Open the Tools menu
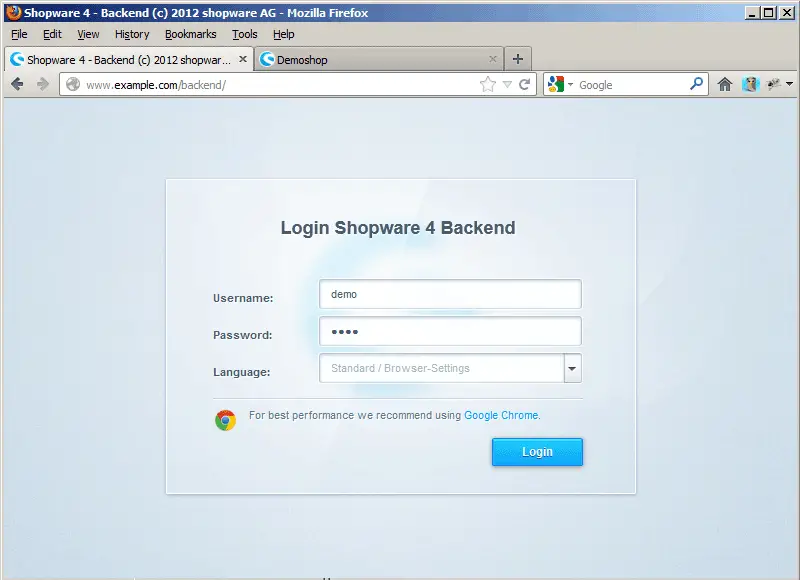Image resolution: width=800 pixels, height=580 pixels. (245, 34)
